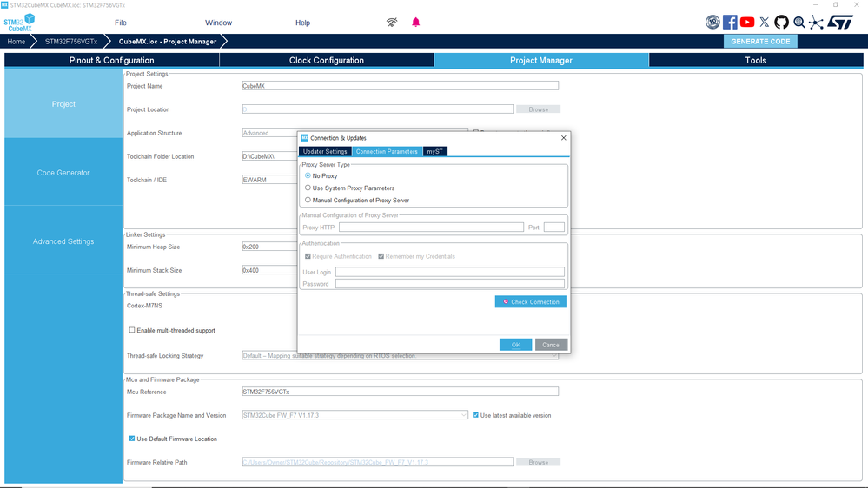The image size is (868, 488).
Task: Toggle Remember my Credentials checkbox
Action: pos(381,256)
